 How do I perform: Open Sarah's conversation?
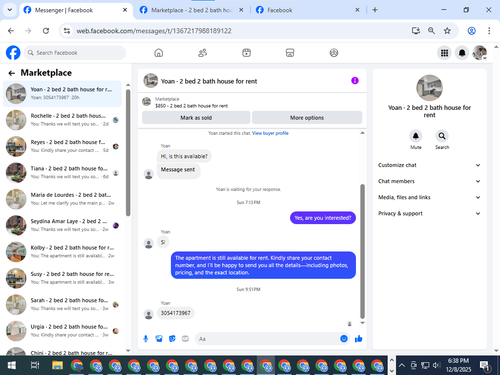62,304
